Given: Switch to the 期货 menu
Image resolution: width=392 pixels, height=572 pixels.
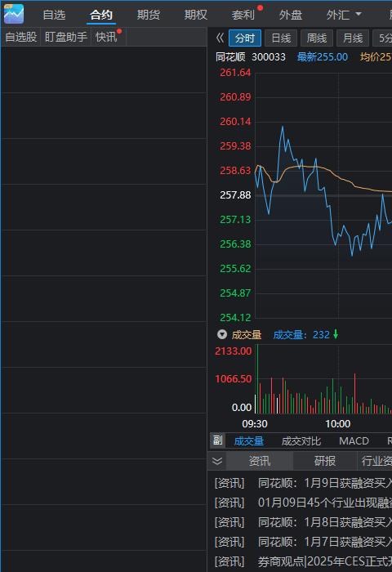Looking at the screenshot, I should (149, 15).
